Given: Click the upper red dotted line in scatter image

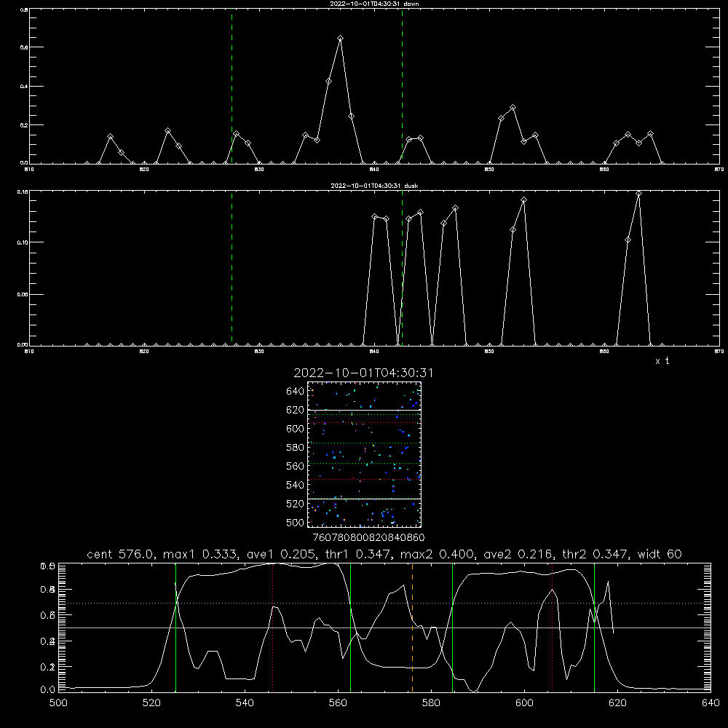Looking at the screenshot, I should [x=364, y=423].
